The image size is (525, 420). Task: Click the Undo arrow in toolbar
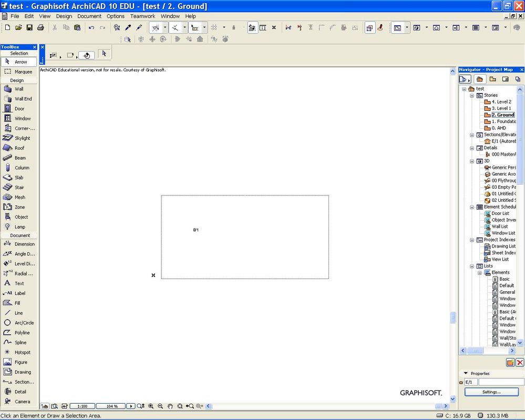click(91, 27)
